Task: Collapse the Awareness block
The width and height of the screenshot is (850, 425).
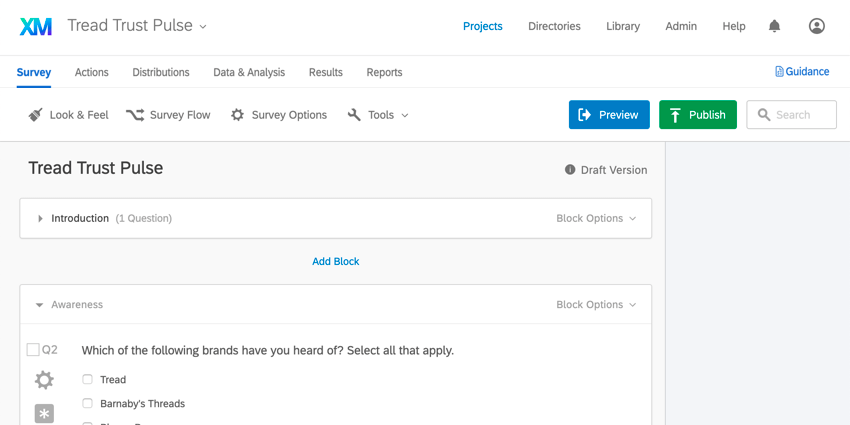Action: 39,305
